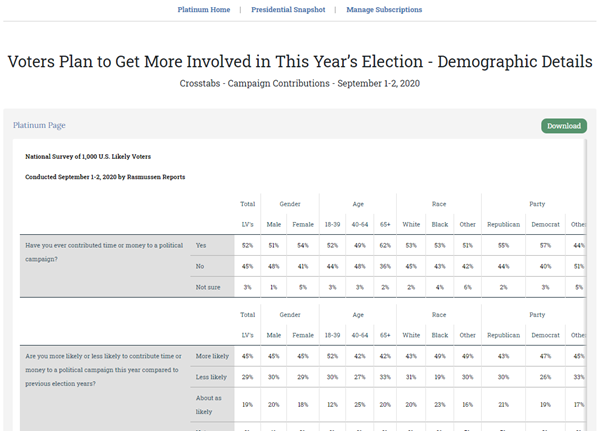Click the Democrat header in second table
The width and height of the screenshot is (602, 431).
coord(545,335)
